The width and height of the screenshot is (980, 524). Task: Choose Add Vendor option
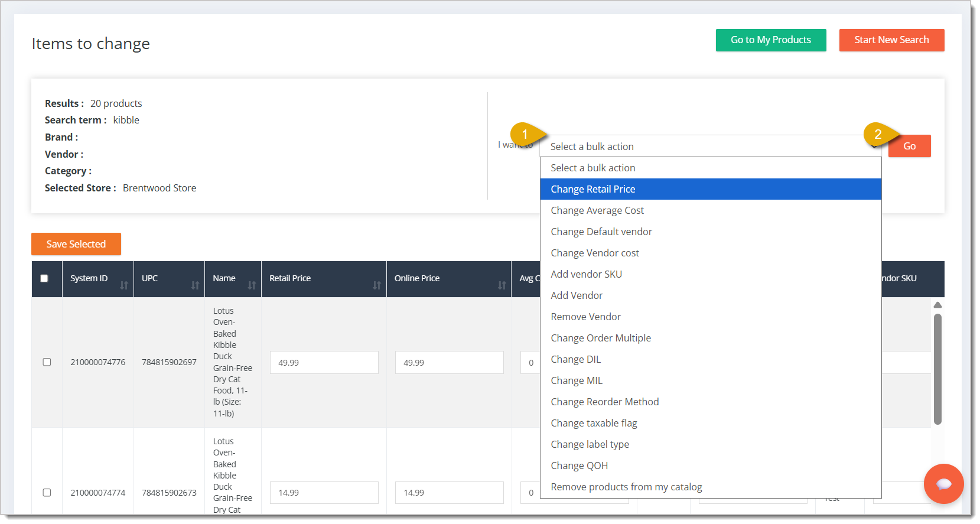tap(711, 295)
